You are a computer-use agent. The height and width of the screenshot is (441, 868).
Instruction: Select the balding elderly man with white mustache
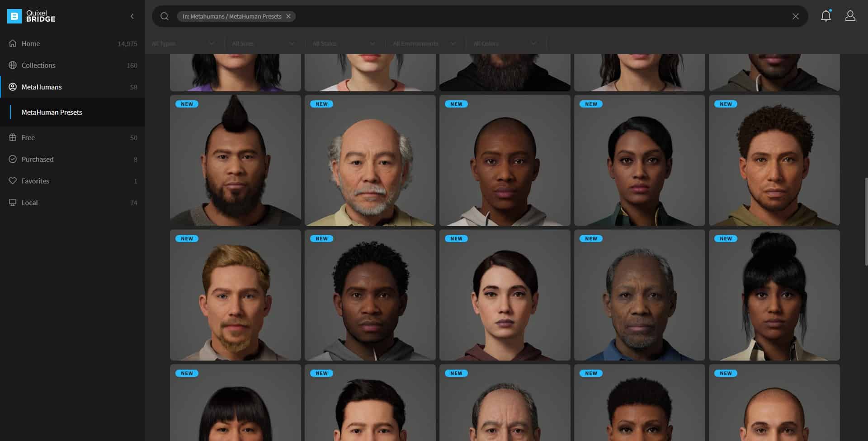pyautogui.click(x=370, y=160)
